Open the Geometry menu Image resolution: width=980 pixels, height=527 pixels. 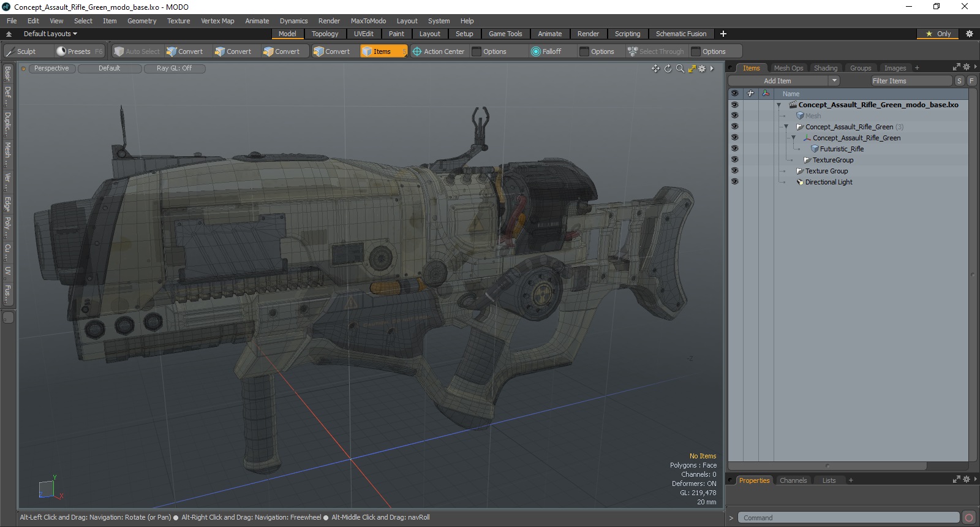pos(141,21)
